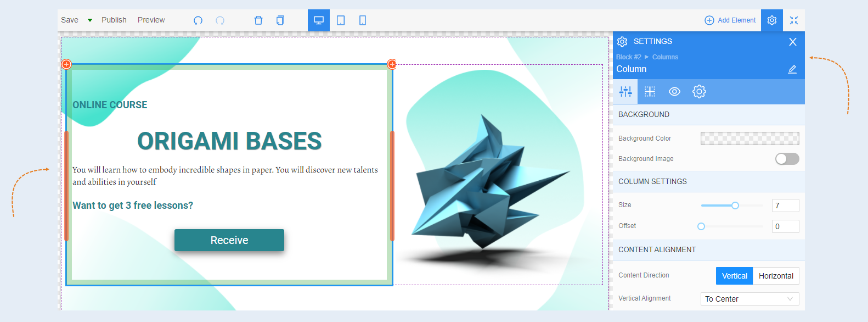Open the advanced gear tab
The image size is (868, 322).
coord(699,92)
